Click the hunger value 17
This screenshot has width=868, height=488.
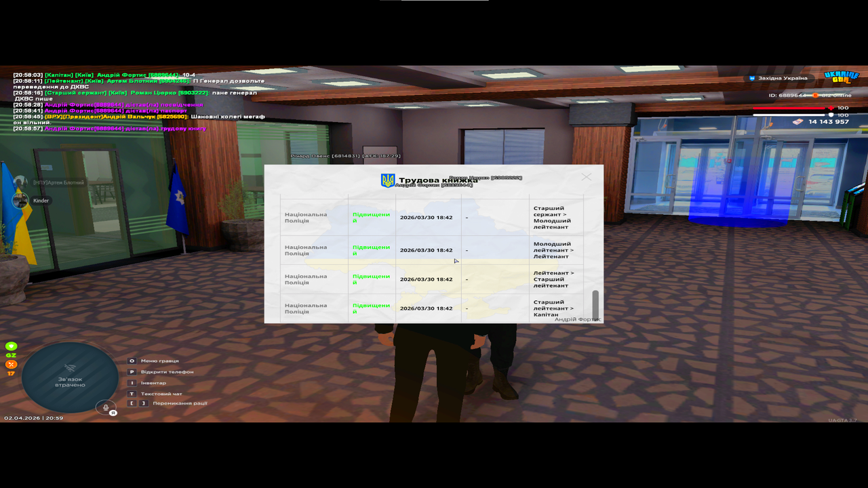pyautogui.click(x=11, y=373)
